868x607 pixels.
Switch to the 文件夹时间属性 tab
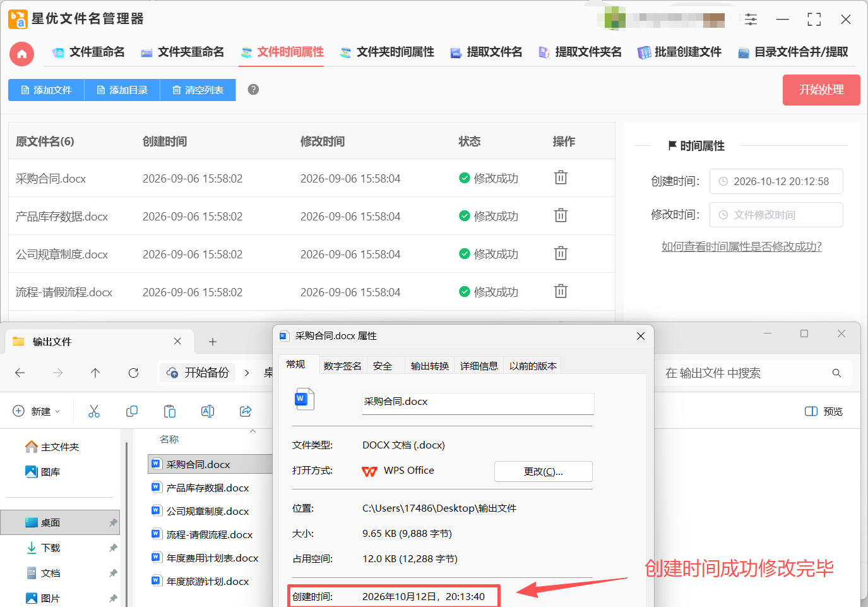point(387,52)
